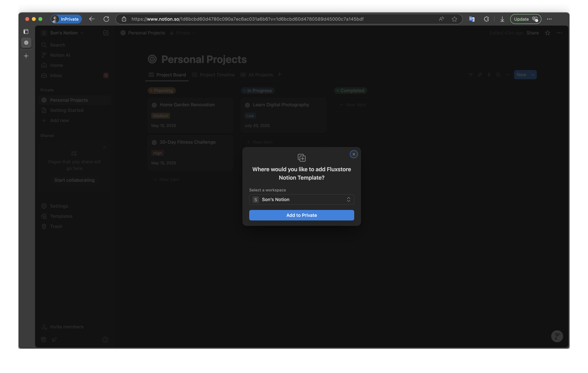Click the Add to Private button
Viewport: 588px width, 373px height.
tap(302, 215)
